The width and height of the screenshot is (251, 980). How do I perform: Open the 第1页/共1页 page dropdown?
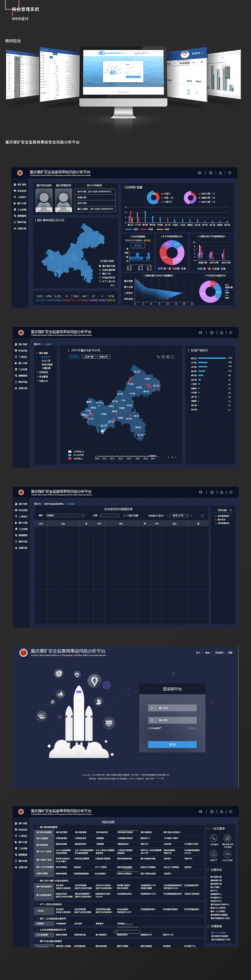pyautogui.click(x=179, y=516)
